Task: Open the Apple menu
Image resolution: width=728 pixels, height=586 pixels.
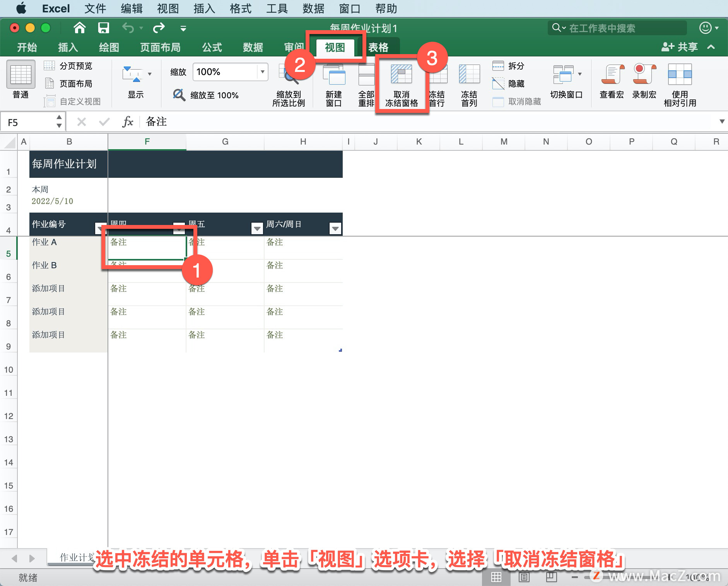Action: point(21,8)
